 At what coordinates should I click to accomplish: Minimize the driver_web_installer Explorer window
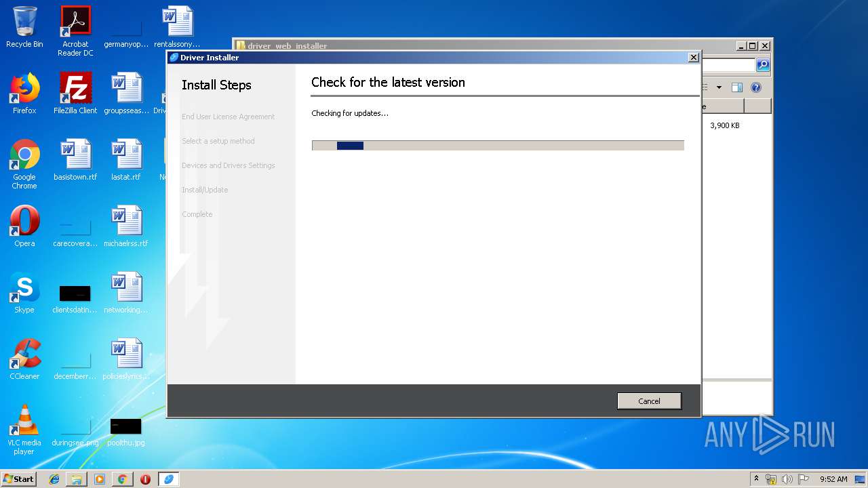click(741, 46)
